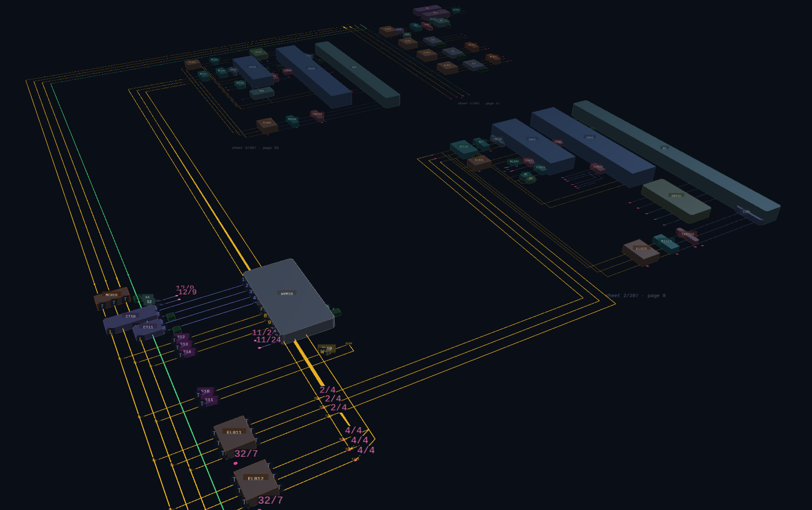
Task: Select the ELB11 breaker block
Action: coord(235,437)
